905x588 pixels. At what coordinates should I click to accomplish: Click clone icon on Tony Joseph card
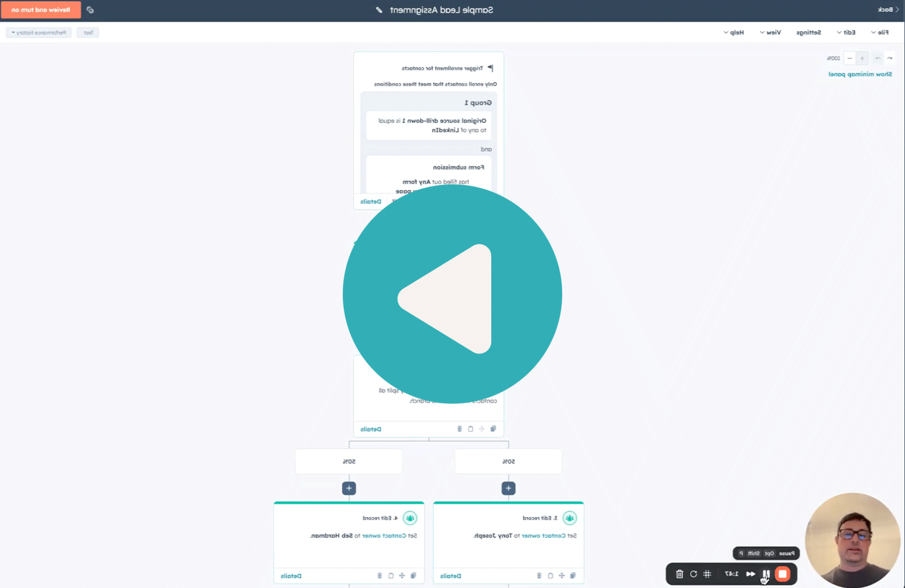tap(573, 575)
